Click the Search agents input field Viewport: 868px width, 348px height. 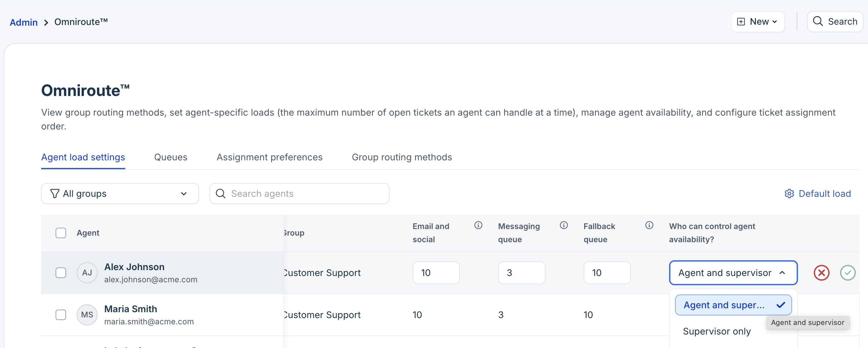[303, 194]
